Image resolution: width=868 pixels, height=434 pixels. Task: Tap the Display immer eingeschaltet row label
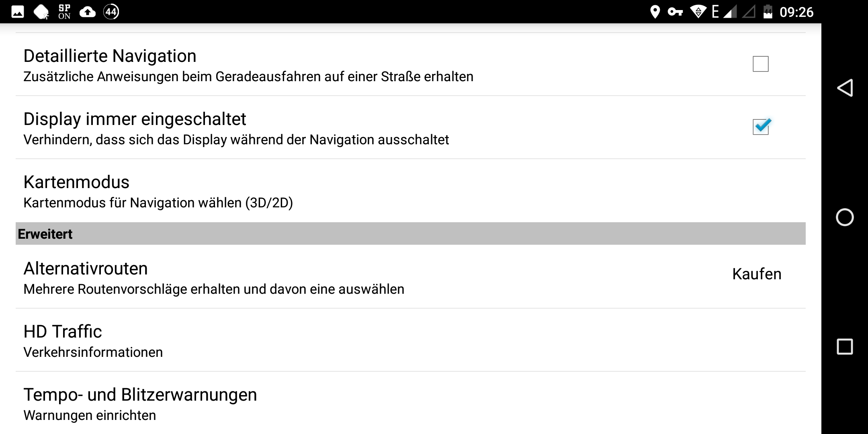(135, 119)
